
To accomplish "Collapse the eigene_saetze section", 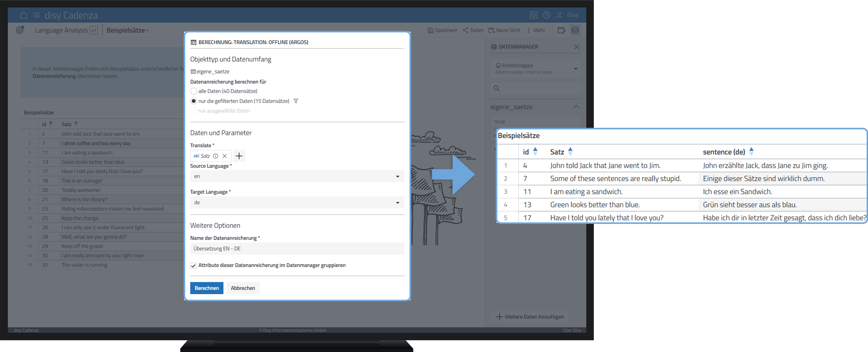I will tap(576, 107).
